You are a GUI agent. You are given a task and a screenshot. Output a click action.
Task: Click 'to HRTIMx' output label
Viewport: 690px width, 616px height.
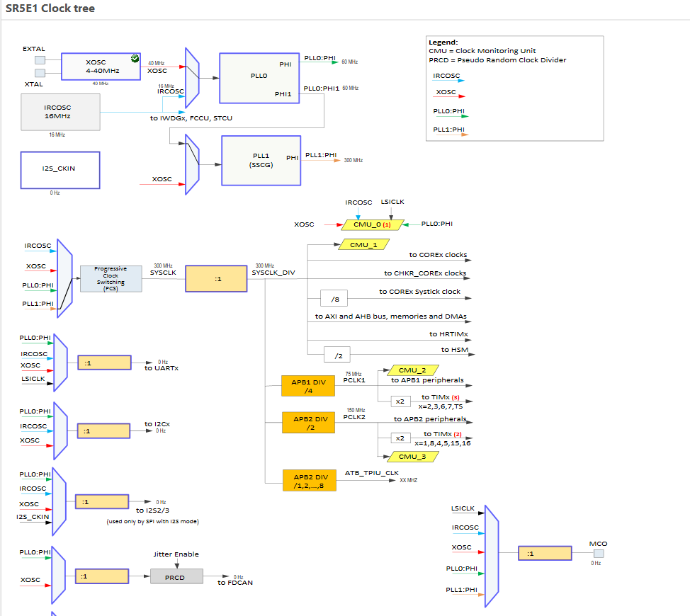click(448, 334)
